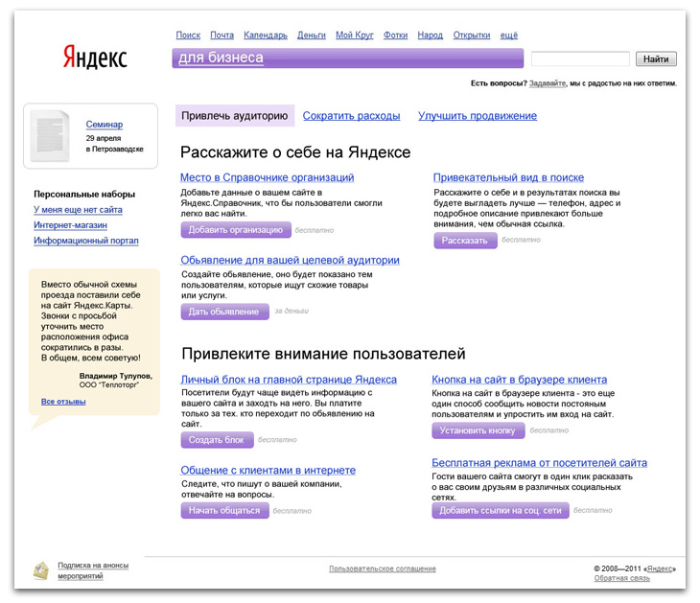Open the Обратная связь link
Viewport: 700px width, 603px height.
[622, 578]
